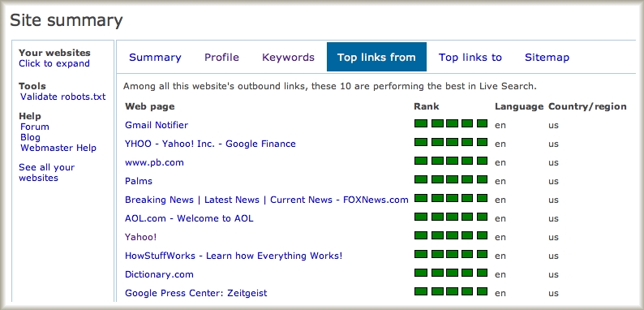This screenshot has width=644, height=310.
Task: Click the Dictionary.com rank bar
Action: click(x=450, y=273)
